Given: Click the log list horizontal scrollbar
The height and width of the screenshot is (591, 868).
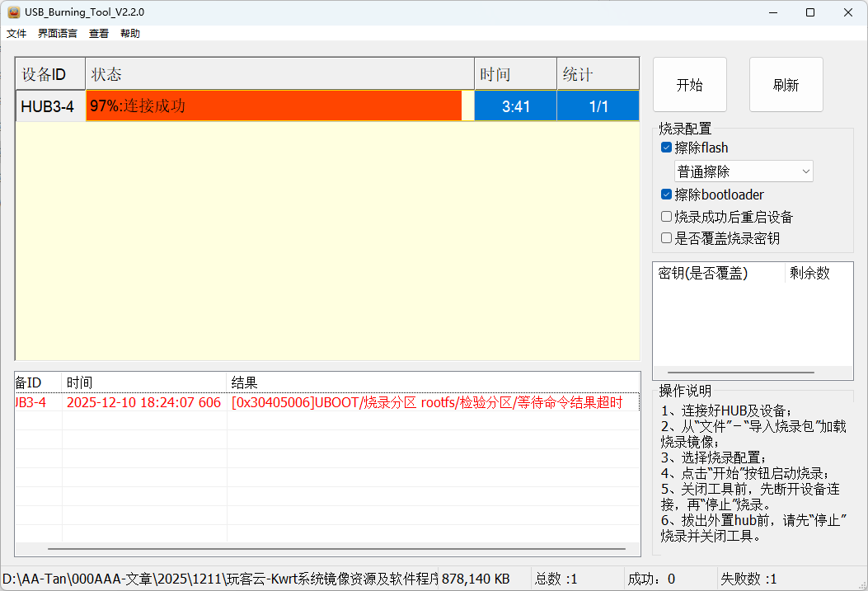Looking at the screenshot, I should [x=336, y=548].
